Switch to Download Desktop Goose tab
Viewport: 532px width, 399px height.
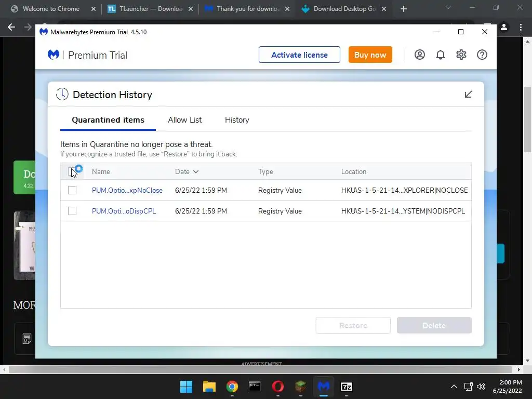click(344, 9)
